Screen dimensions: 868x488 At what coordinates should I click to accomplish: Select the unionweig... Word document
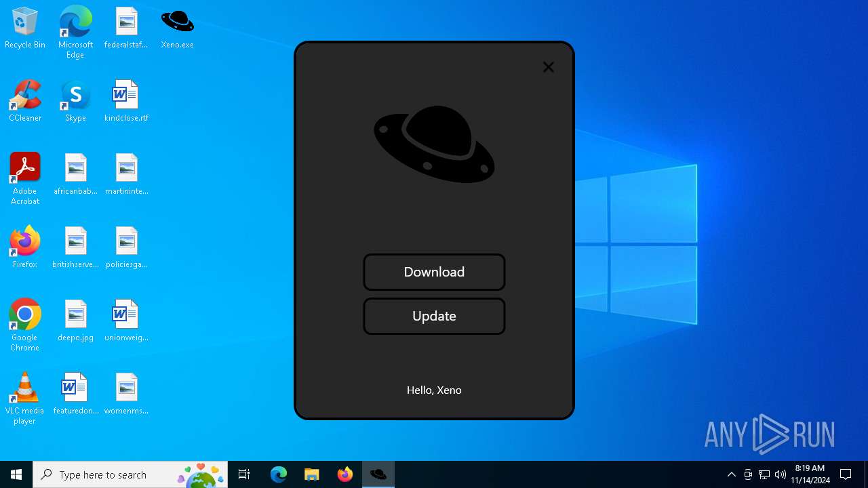(126, 321)
